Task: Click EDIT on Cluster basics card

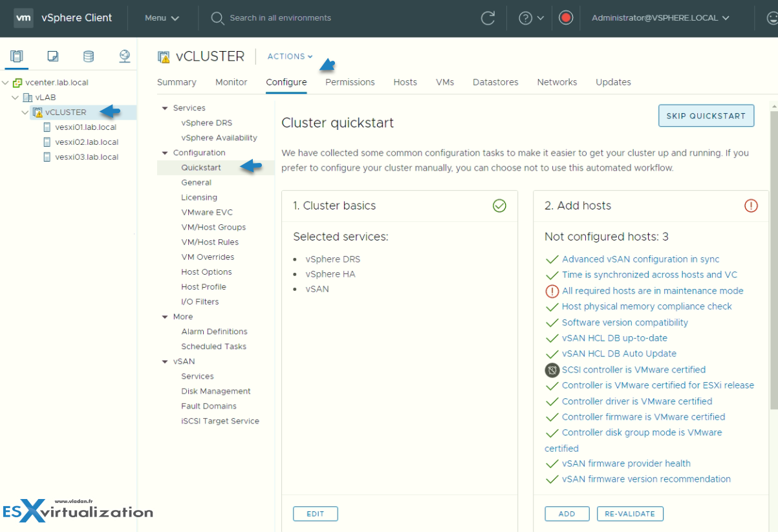Action: (316, 514)
